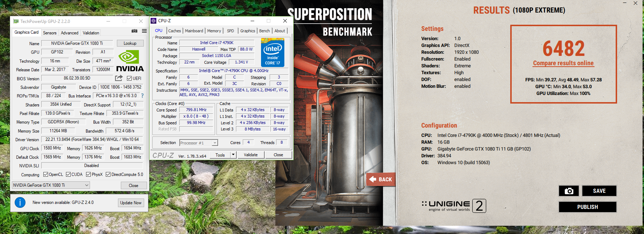Click the CPU Name field Intel Core i7 4790K

217,43
